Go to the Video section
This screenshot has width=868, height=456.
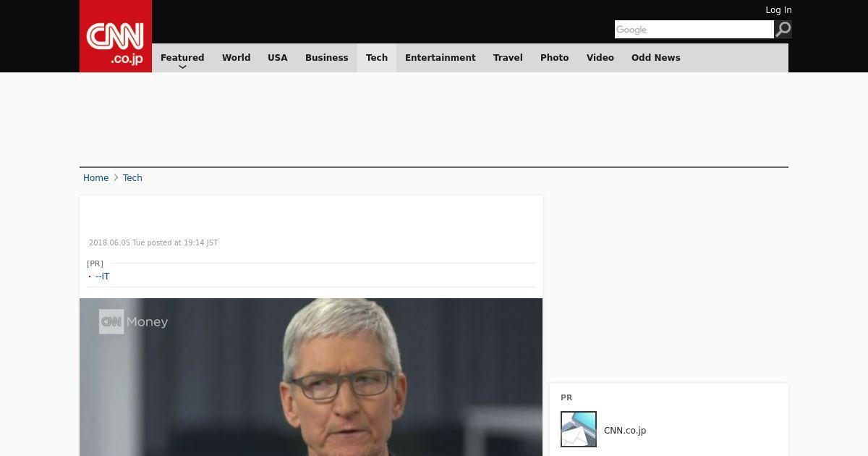[600, 58]
